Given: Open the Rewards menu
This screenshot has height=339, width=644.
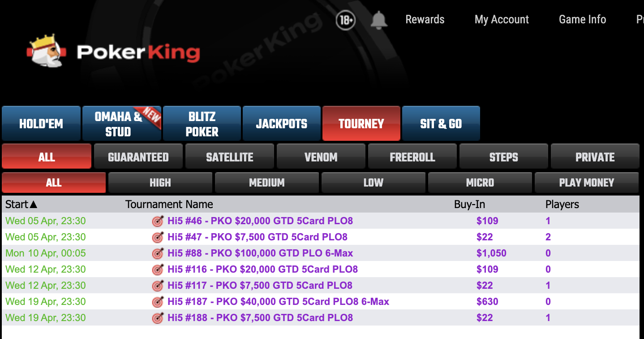Looking at the screenshot, I should click(425, 20).
